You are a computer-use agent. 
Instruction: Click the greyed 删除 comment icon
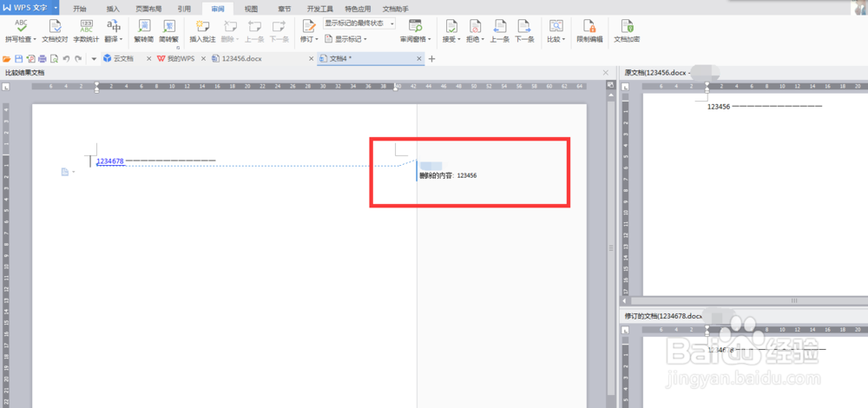(x=230, y=25)
